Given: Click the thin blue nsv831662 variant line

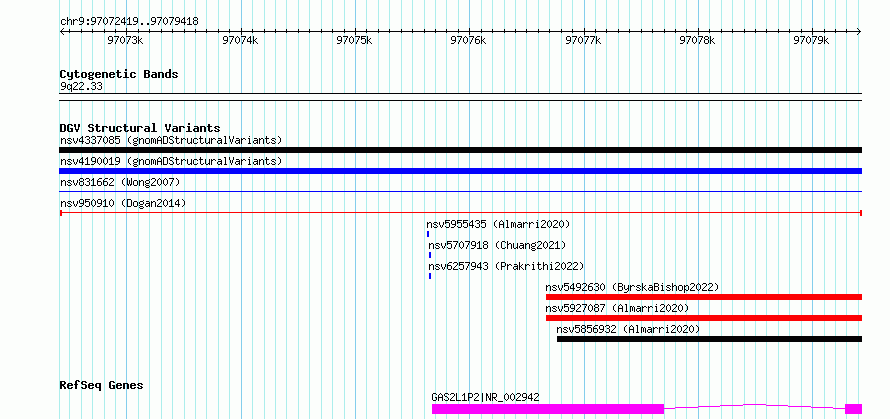Looking at the screenshot, I should coord(460,192).
